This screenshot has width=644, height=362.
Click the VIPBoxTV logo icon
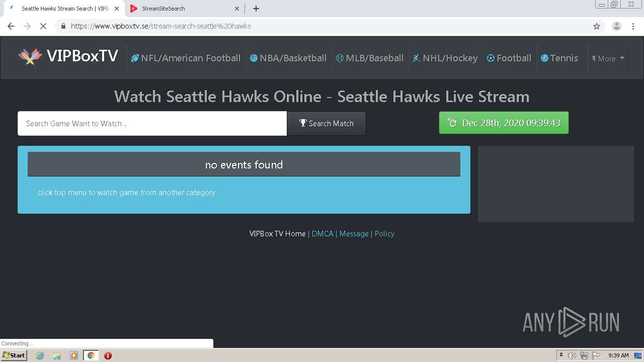(30, 56)
